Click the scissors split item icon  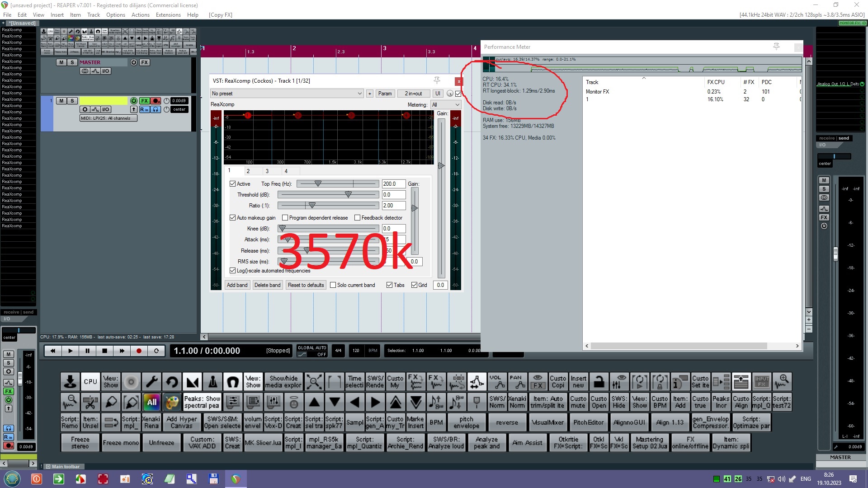[90, 402]
